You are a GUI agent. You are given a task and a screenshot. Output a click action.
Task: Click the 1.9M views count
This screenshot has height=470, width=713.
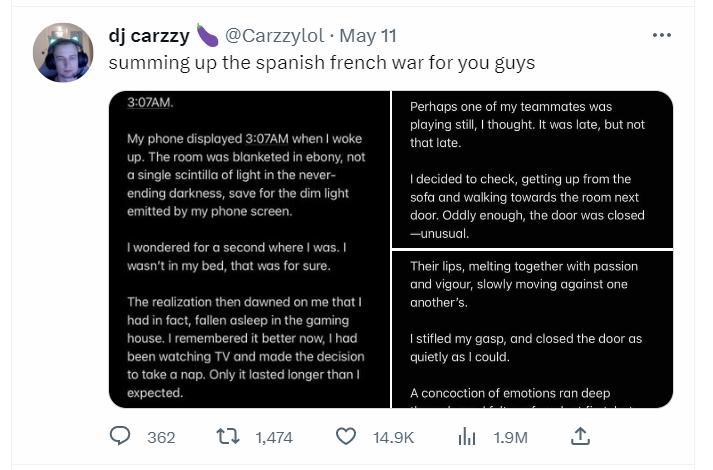[x=511, y=438]
